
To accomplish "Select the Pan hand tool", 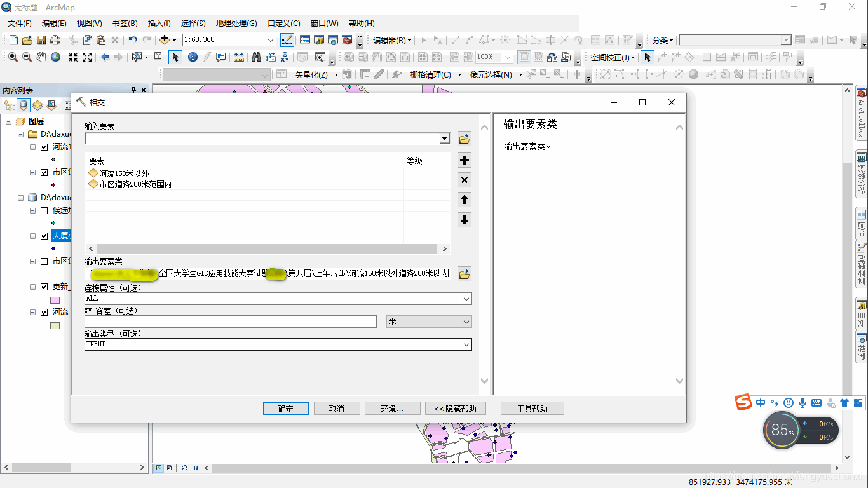I will [41, 57].
